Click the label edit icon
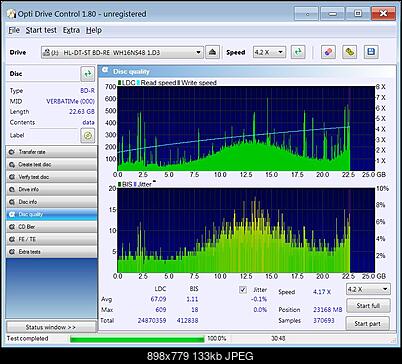 88,135
